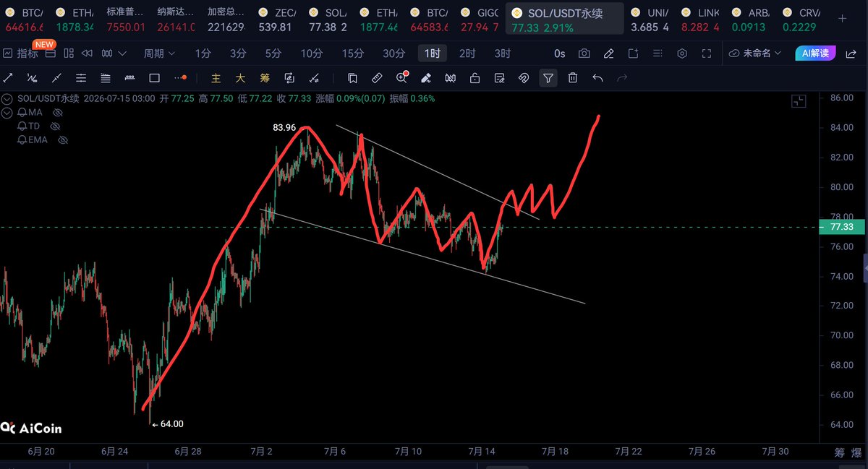This screenshot has width=868, height=469.
Task: Choose the rectangle shape tool
Action: (x=154, y=78)
